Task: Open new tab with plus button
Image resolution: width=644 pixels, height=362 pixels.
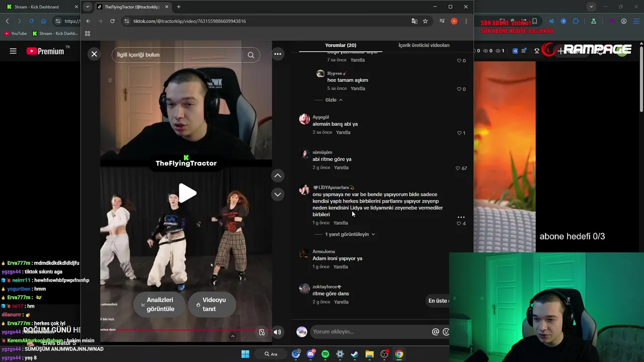Action: (x=179, y=7)
